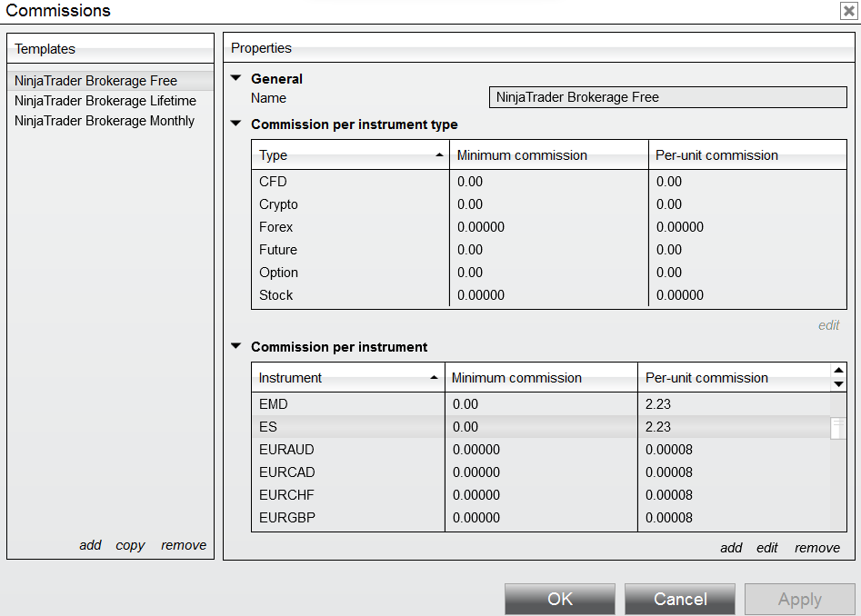Click the instrument list scrollbar up arrow
The width and height of the screenshot is (861, 616).
838,371
